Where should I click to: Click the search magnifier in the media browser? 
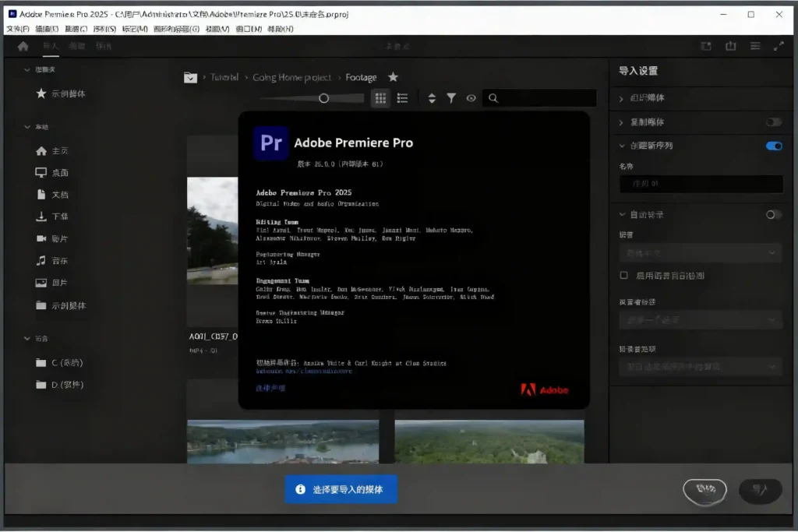coord(493,98)
